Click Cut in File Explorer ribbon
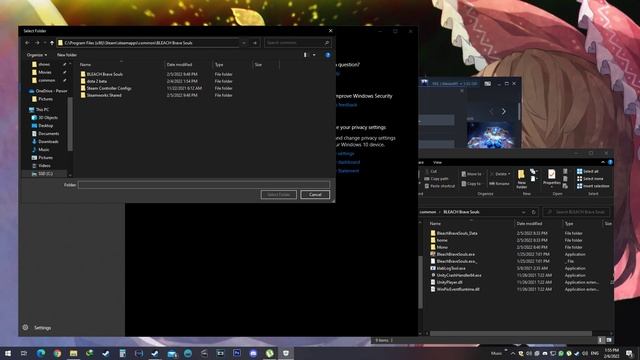The height and width of the screenshot is (360, 640). coord(431,171)
